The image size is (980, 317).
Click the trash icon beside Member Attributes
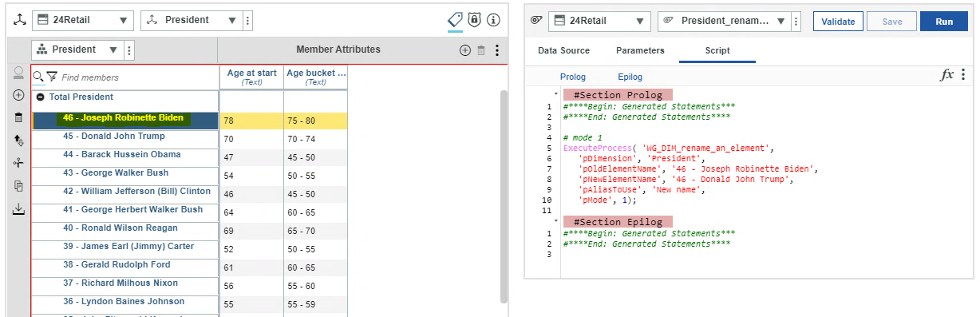tap(481, 50)
